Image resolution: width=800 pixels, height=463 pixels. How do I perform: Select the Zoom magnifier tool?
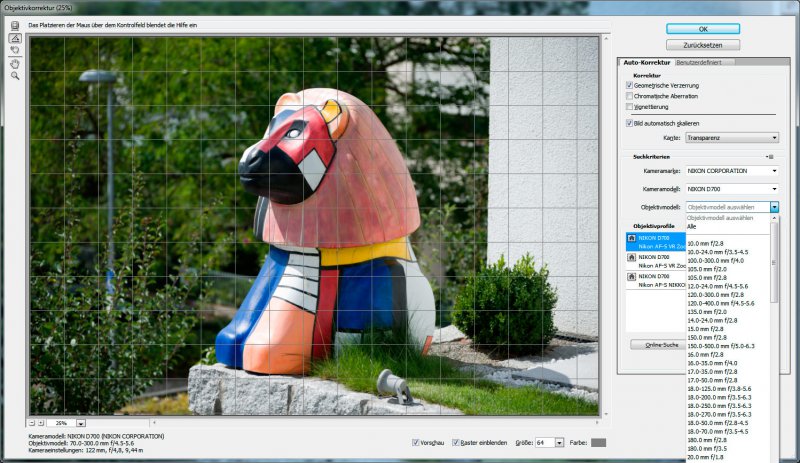click(x=15, y=76)
